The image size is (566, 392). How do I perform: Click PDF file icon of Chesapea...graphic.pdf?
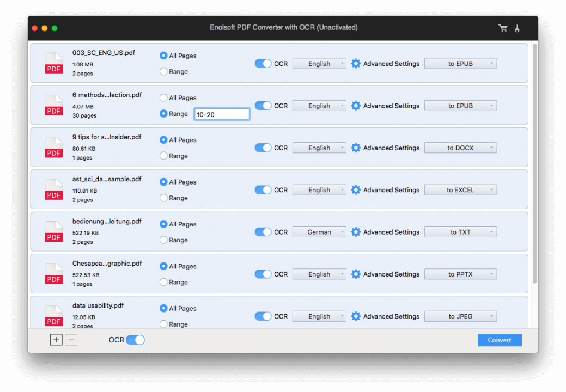coord(54,274)
